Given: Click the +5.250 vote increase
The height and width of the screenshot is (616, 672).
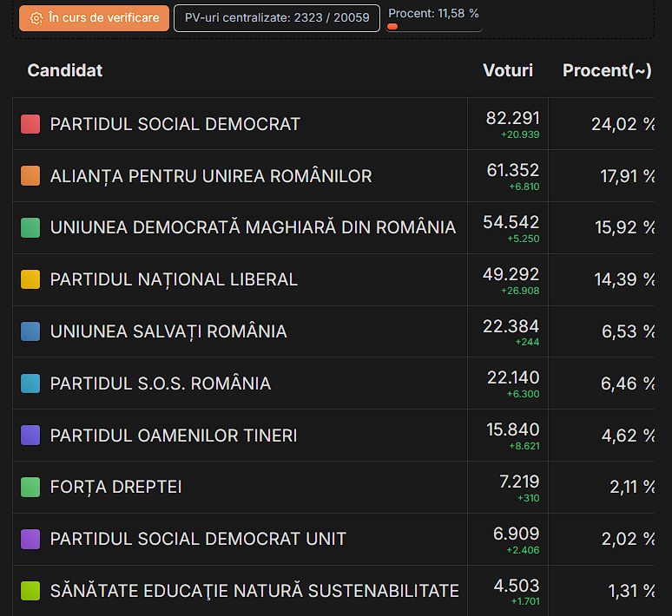Looking at the screenshot, I should pyautogui.click(x=523, y=239).
